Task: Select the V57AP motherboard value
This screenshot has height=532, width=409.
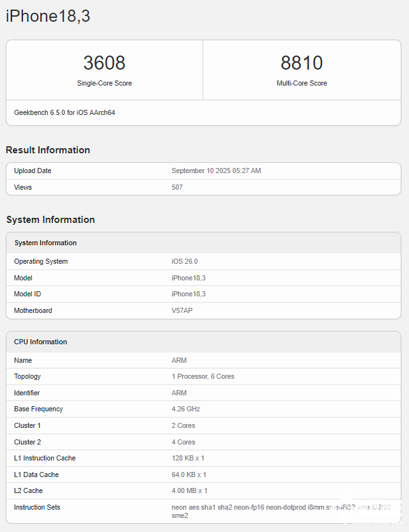Action: (182, 311)
